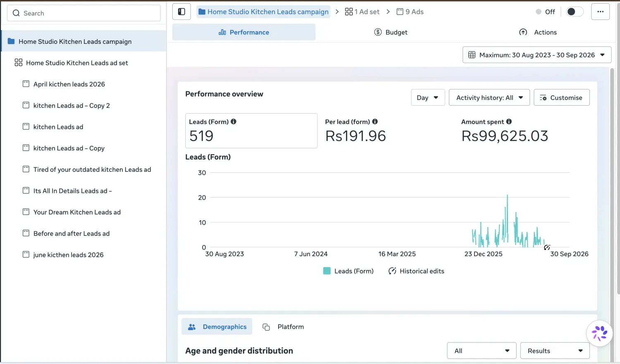Click info icon next to Amount spent
The width and height of the screenshot is (620, 364).
[509, 121]
